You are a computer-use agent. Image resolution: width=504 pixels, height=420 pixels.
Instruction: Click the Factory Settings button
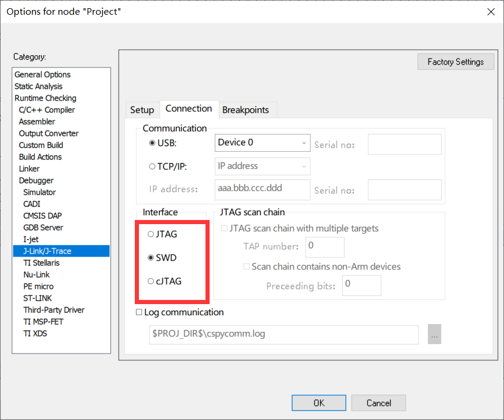tap(455, 62)
